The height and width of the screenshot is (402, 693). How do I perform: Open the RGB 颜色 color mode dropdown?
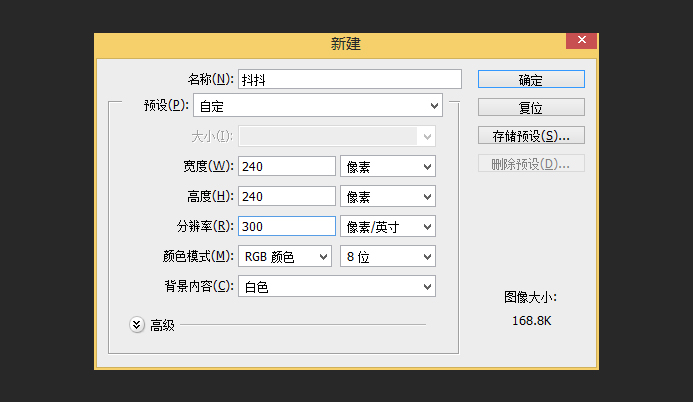(285, 257)
